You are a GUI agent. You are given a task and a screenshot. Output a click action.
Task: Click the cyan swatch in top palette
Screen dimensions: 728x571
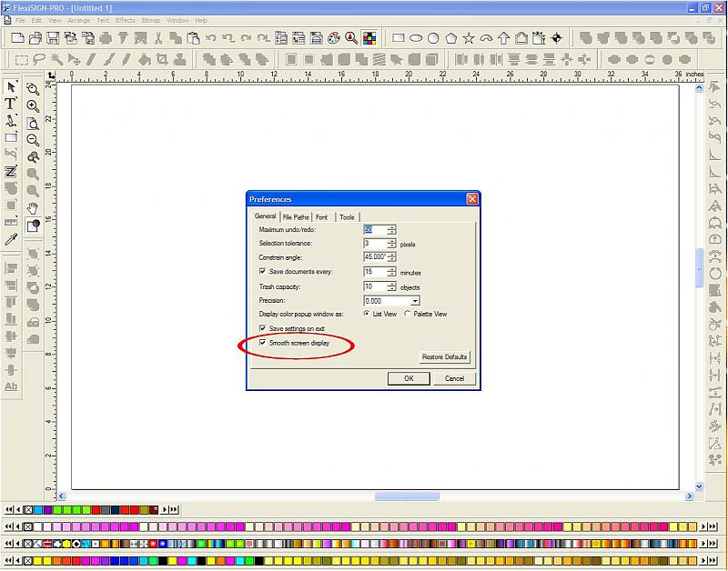[x=37, y=510]
